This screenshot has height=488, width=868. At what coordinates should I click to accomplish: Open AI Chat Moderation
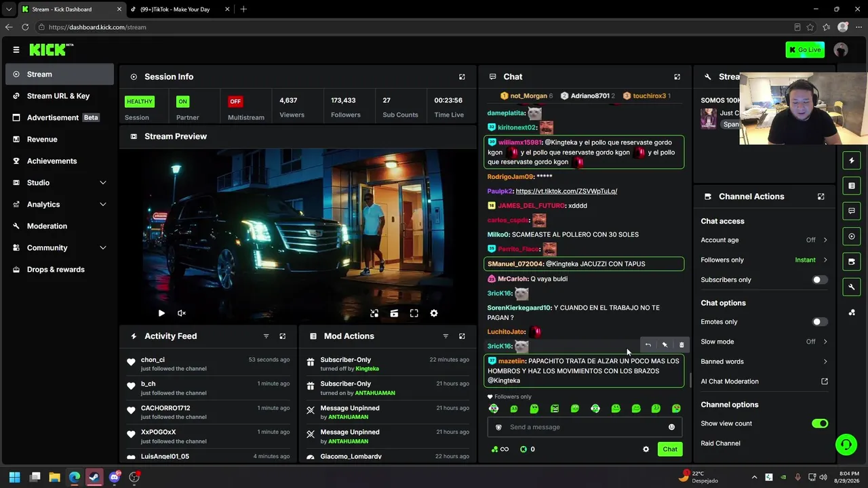(764, 382)
